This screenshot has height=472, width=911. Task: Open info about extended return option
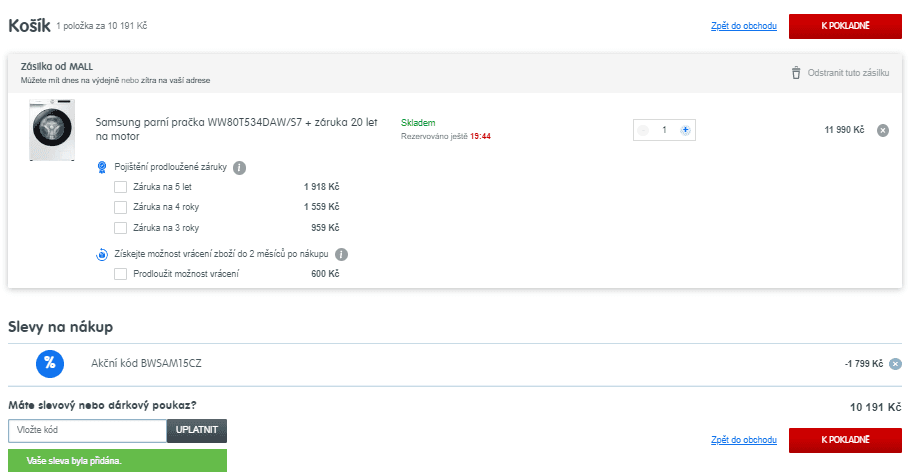[342, 255]
